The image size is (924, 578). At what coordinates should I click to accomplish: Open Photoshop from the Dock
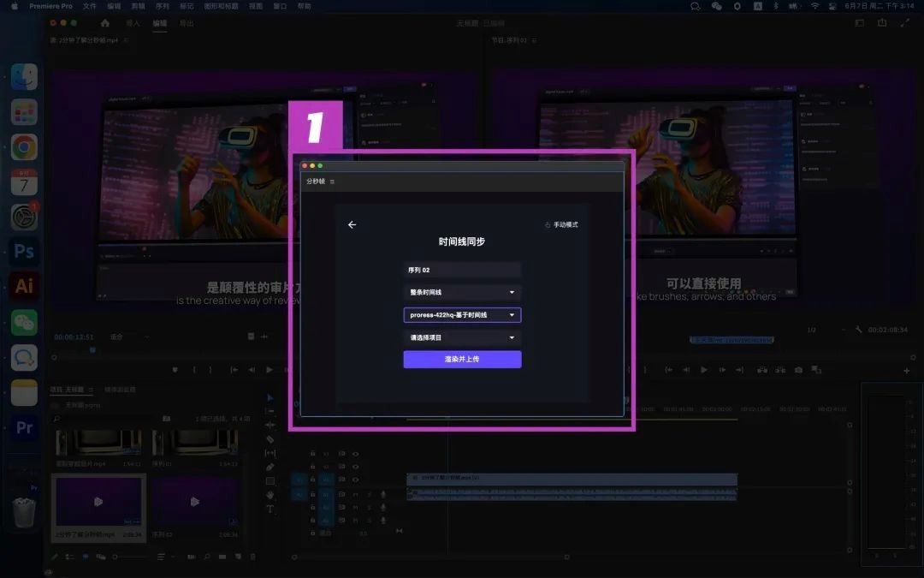click(x=24, y=252)
